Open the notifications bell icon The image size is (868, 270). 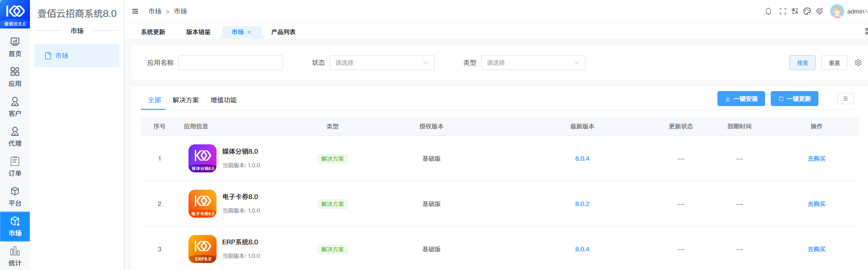click(x=768, y=11)
